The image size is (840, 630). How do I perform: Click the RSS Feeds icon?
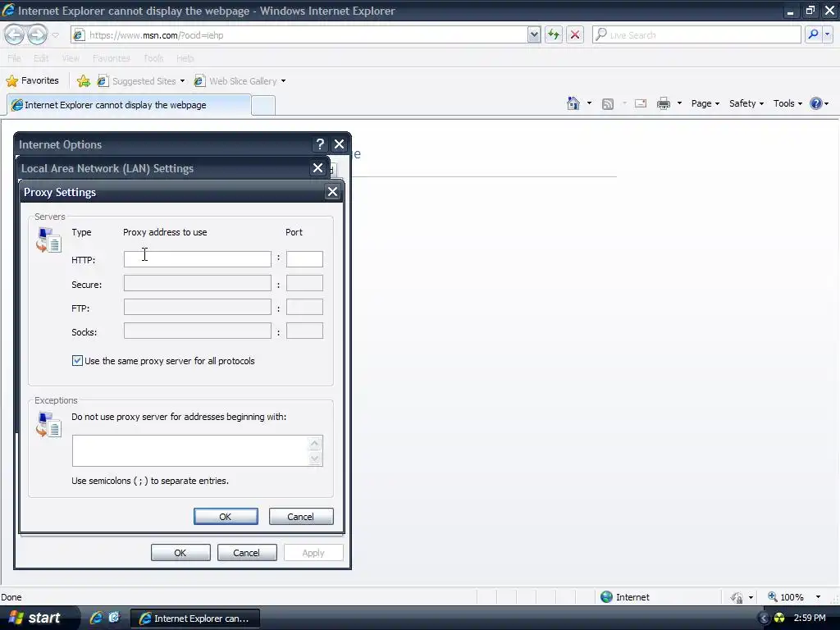pos(608,104)
